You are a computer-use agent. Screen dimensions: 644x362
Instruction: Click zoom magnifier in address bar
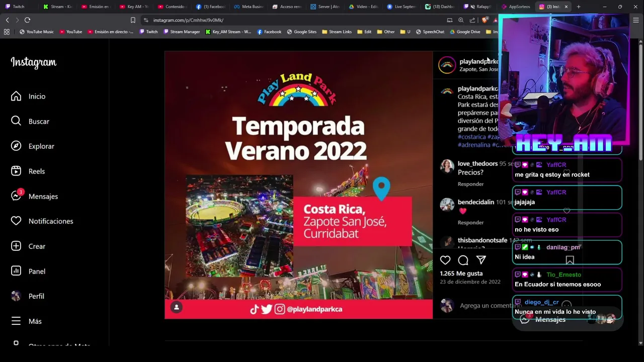[x=461, y=20]
